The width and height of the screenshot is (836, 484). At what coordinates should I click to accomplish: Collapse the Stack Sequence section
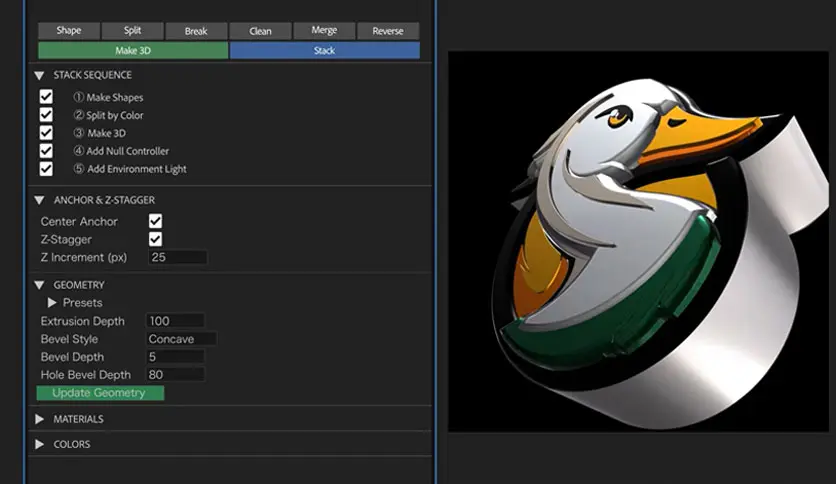coord(39,76)
